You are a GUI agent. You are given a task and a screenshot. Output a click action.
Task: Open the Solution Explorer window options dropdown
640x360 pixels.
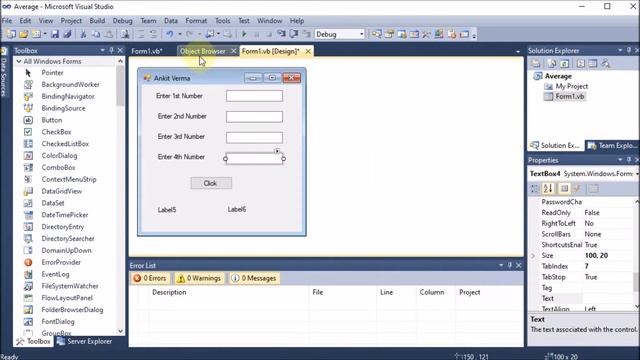[620, 50]
